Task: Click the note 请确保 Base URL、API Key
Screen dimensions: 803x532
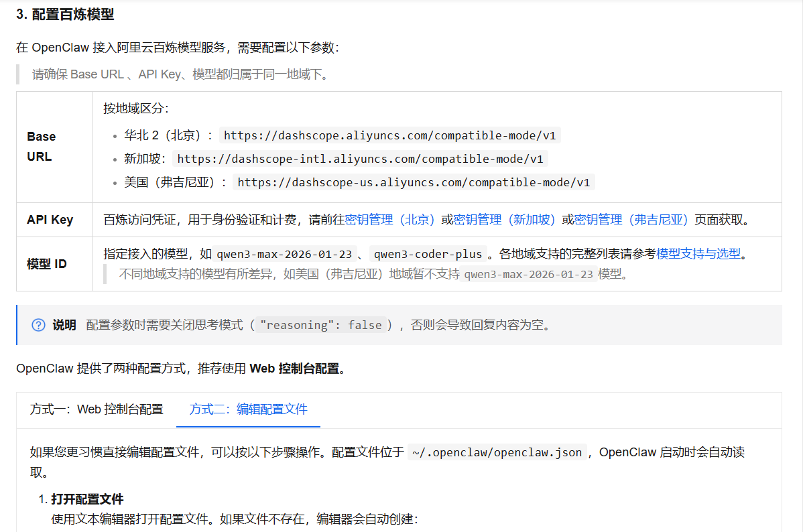Action: point(180,75)
